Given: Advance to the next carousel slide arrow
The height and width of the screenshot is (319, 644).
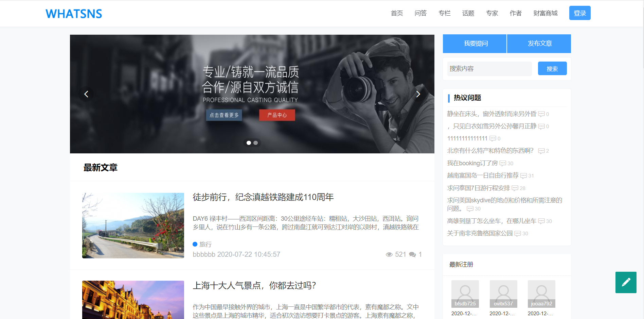Looking at the screenshot, I should (x=418, y=94).
